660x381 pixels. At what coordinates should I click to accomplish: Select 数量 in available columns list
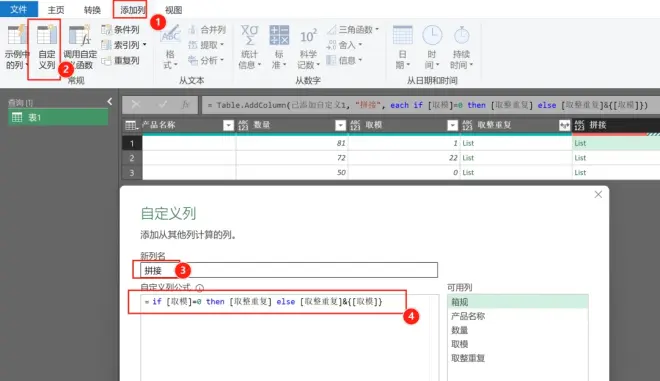click(518, 330)
